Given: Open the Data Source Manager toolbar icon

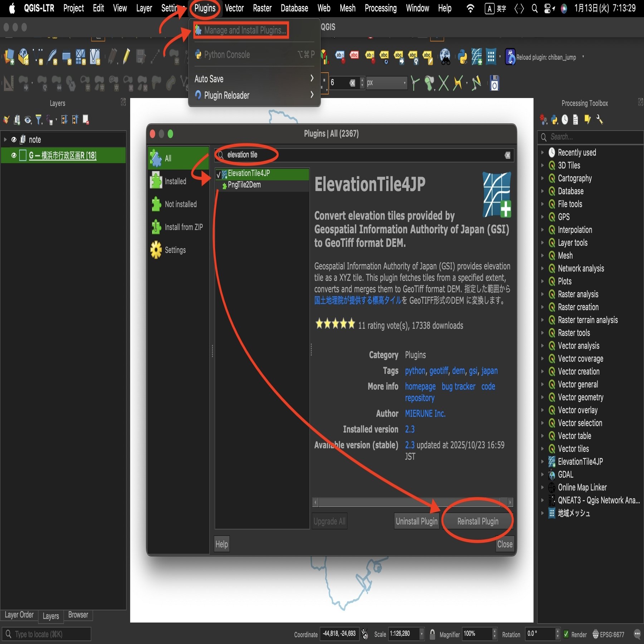Looking at the screenshot, I should tap(9, 57).
